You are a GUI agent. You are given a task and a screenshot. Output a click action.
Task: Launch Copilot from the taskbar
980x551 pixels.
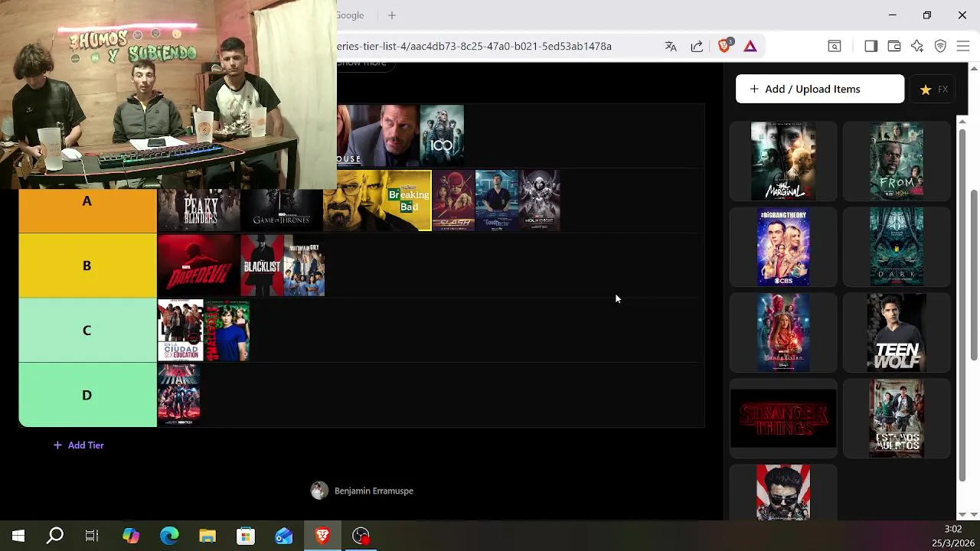coord(131,536)
